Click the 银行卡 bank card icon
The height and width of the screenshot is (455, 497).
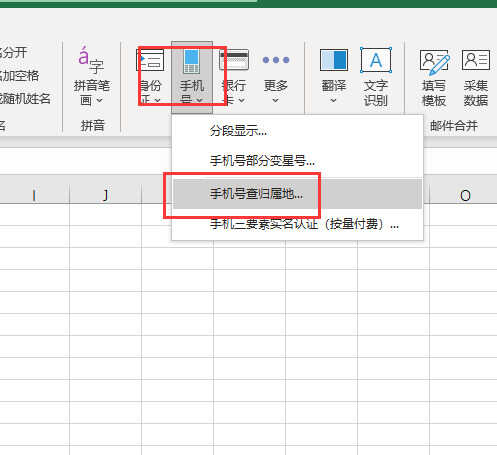point(234,60)
